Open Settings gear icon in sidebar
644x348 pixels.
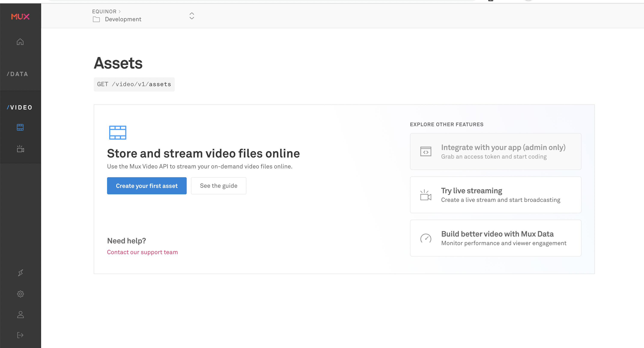pyautogui.click(x=21, y=294)
